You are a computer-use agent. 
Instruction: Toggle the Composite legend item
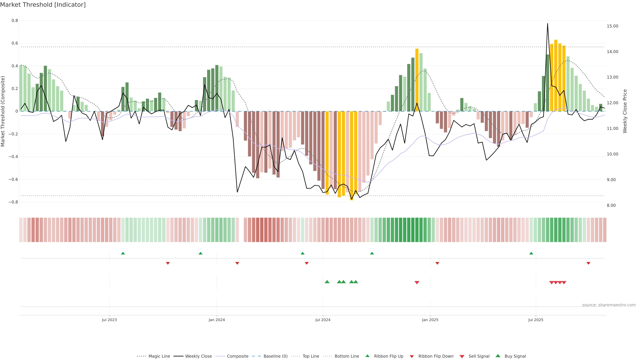click(237, 356)
